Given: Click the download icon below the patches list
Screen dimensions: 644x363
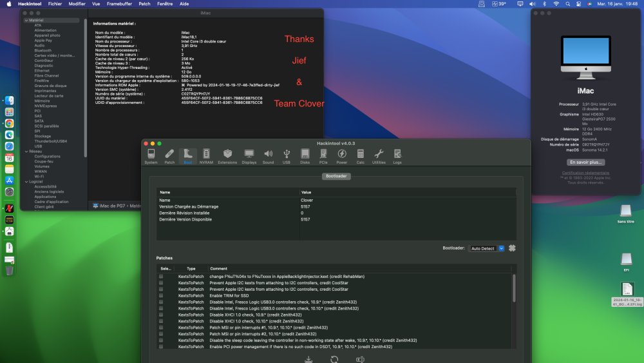Looking at the screenshot, I should (308, 359).
